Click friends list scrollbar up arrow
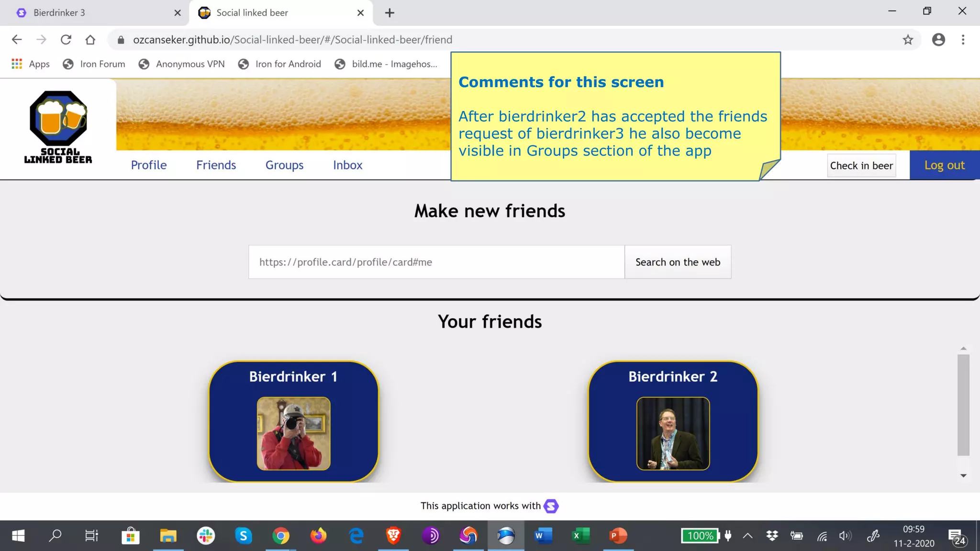The image size is (980, 551). click(963, 349)
